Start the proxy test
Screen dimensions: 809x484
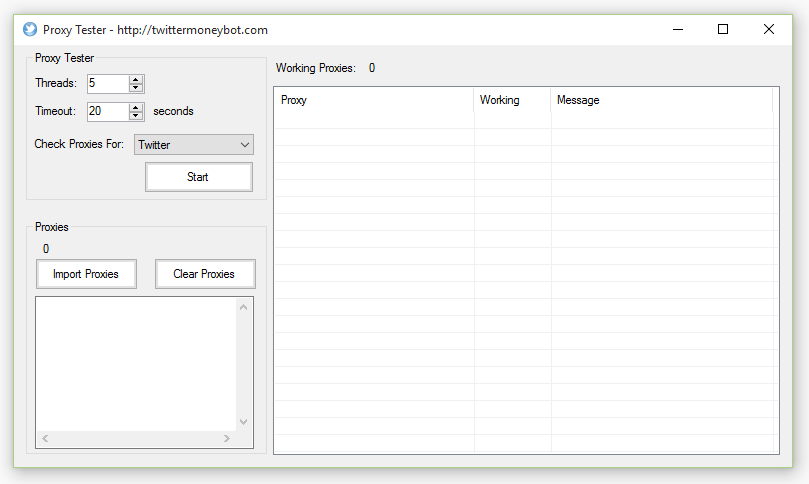[x=199, y=177]
